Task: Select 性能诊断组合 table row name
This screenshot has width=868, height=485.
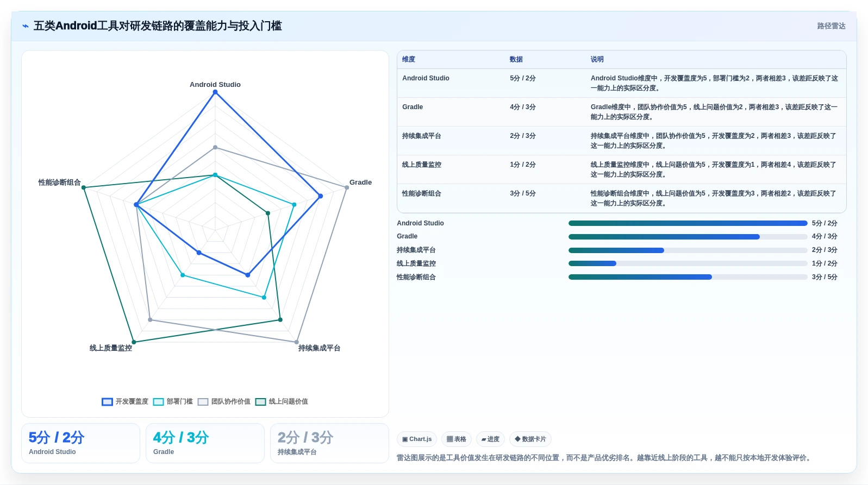Action: 422,193
